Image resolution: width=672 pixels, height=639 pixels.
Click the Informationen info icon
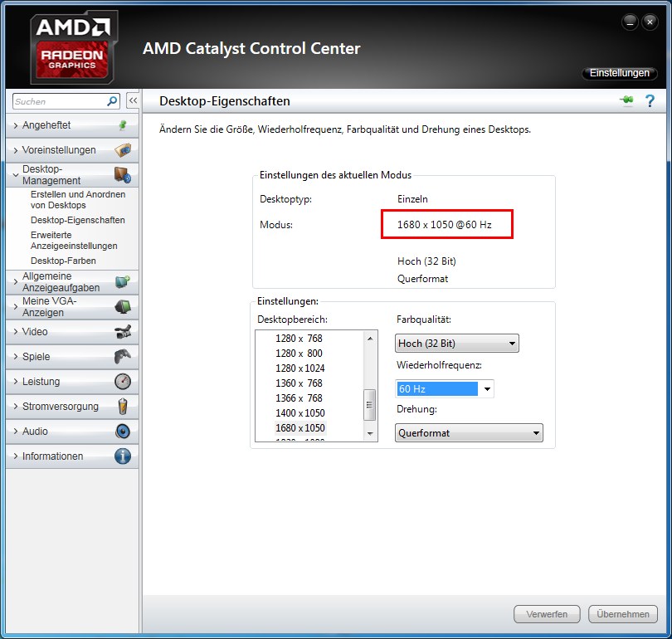[x=123, y=456]
